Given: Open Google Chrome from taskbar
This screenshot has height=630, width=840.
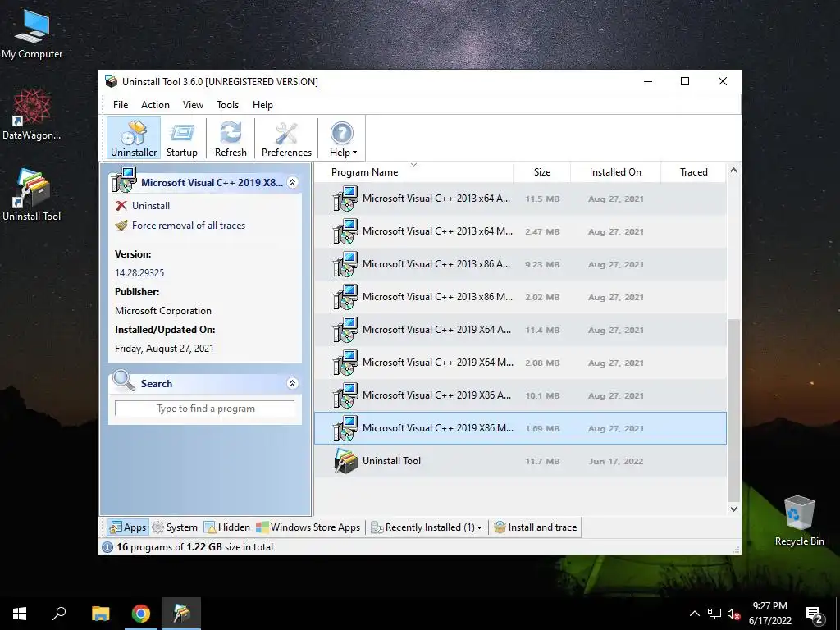Looking at the screenshot, I should 141,614.
